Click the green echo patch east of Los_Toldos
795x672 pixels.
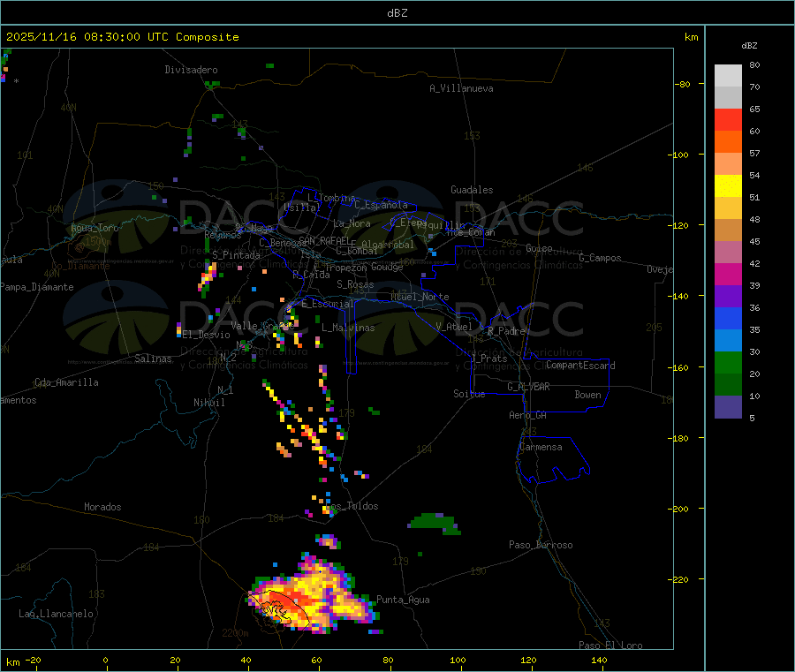(434, 523)
